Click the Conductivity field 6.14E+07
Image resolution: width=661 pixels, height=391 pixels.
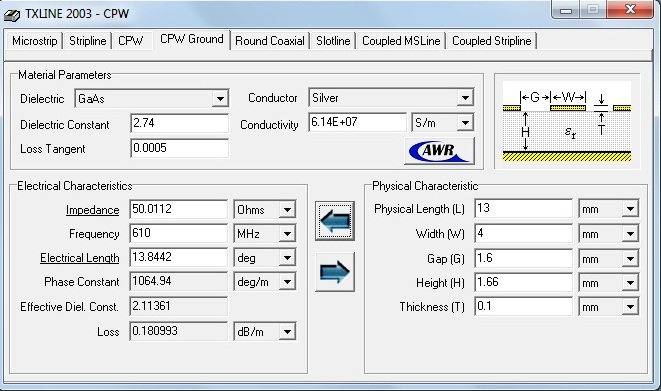[357, 122]
